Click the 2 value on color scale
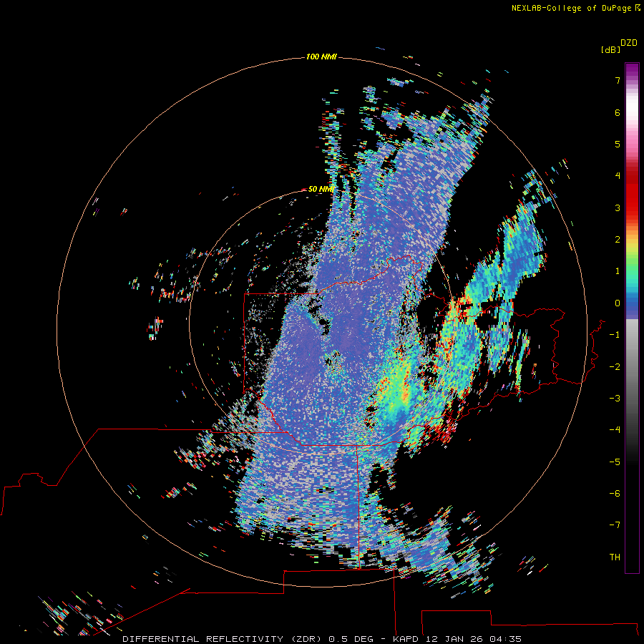Viewport: 644px width, 644px height. click(618, 240)
